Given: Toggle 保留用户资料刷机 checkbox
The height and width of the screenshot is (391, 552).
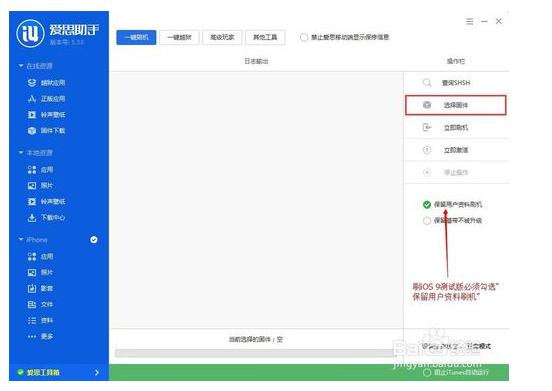Looking at the screenshot, I should click(427, 204).
